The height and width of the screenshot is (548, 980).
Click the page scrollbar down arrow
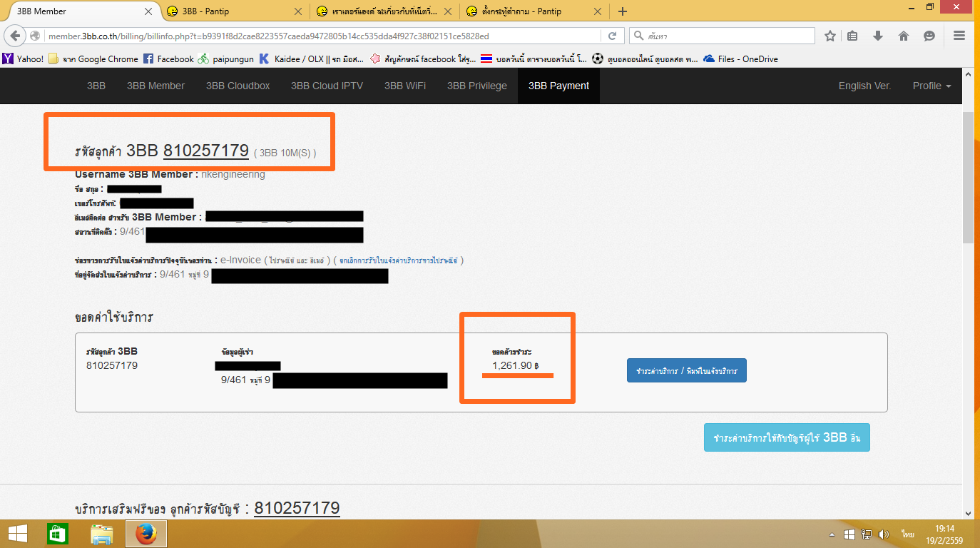969,513
